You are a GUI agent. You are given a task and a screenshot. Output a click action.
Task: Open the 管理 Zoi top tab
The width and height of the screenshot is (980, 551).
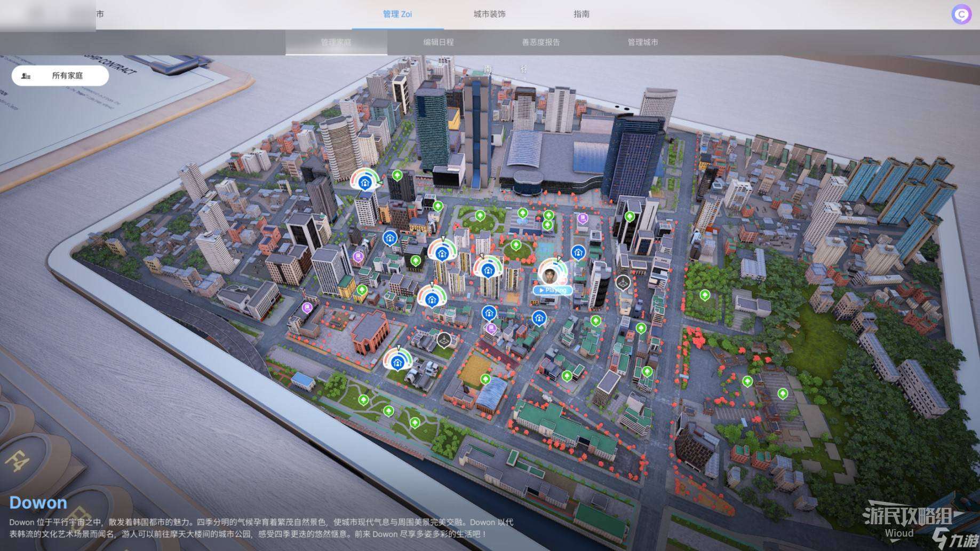[397, 14]
